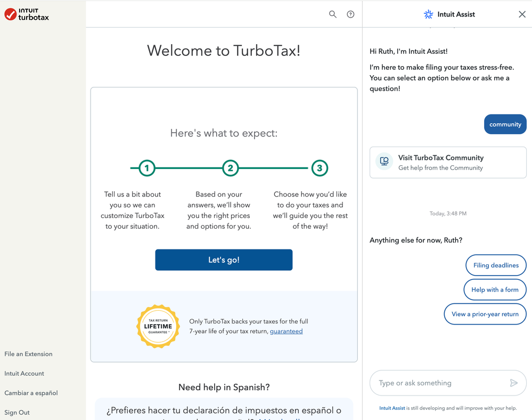The width and height of the screenshot is (532, 420).
Task: Open File an Extension in sidebar
Action: click(x=29, y=354)
